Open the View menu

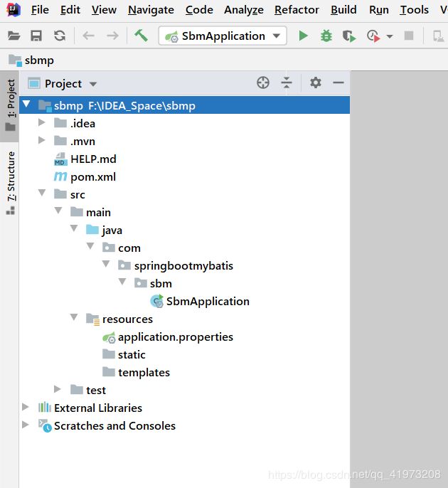(104, 10)
